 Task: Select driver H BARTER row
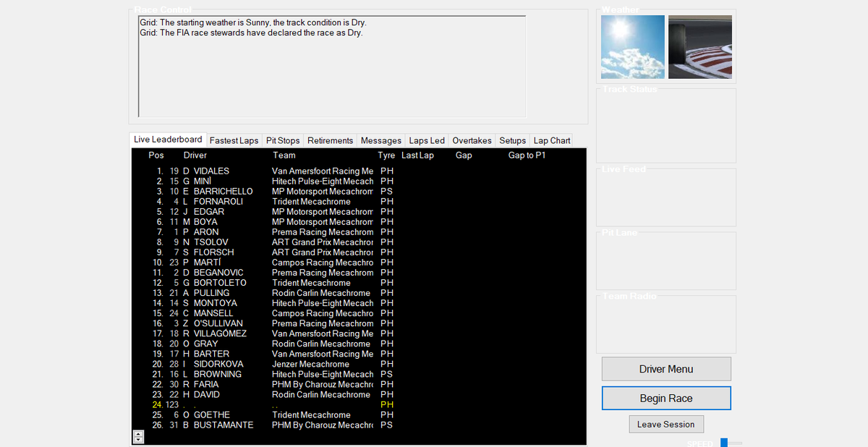point(359,353)
